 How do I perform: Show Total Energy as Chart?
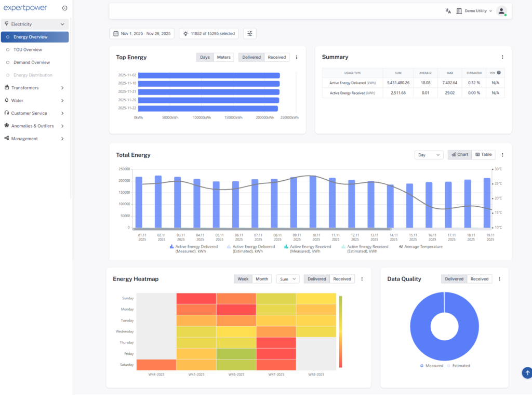tap(460, 154)
